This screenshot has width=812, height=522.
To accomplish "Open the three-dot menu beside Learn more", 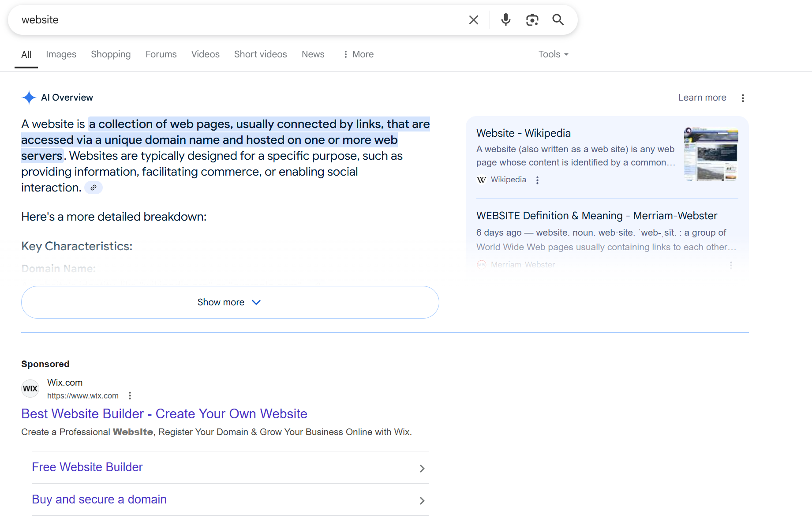I will click(x=743, y=98).
